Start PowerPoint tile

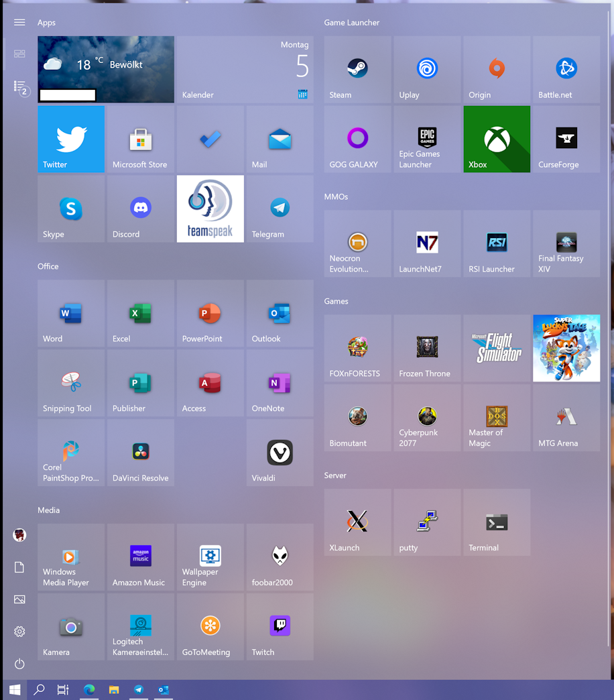(x=210, y=313)
